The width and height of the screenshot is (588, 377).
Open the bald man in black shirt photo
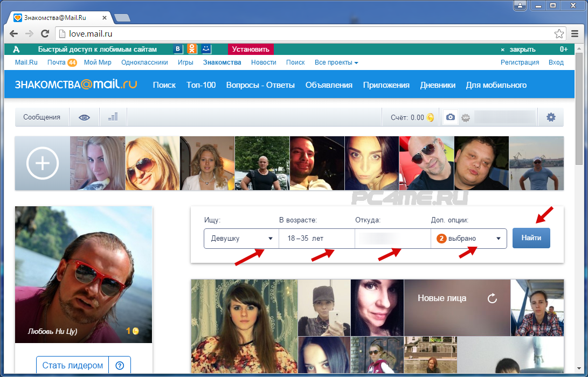pyautogui.click(x=262, y=163)
